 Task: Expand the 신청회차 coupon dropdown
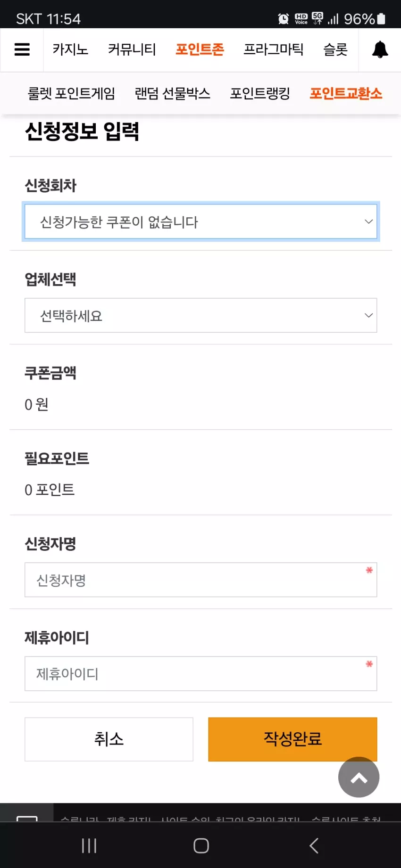[201, 221]
